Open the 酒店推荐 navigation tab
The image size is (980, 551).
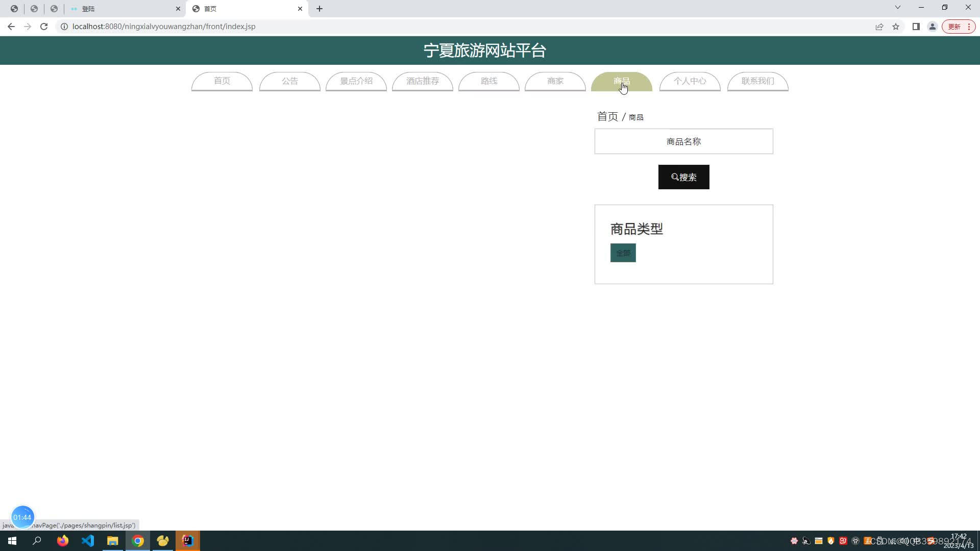(x=422, y=81)
